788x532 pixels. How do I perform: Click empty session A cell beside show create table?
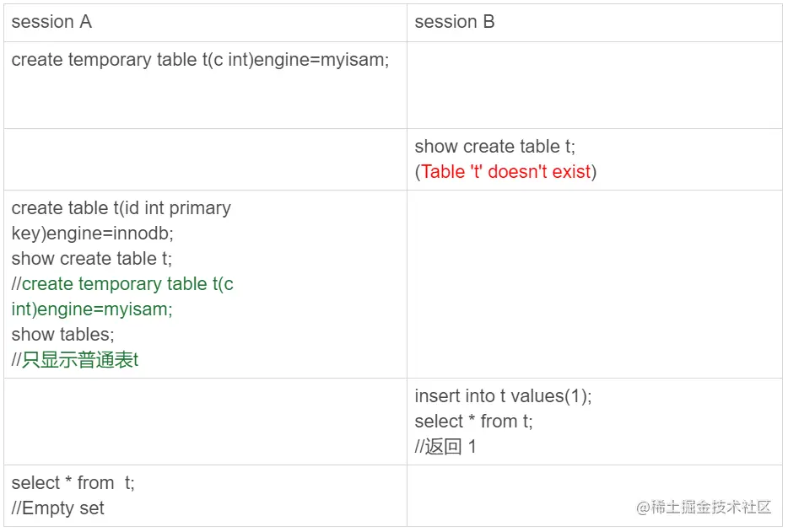(x=205, y=159)
